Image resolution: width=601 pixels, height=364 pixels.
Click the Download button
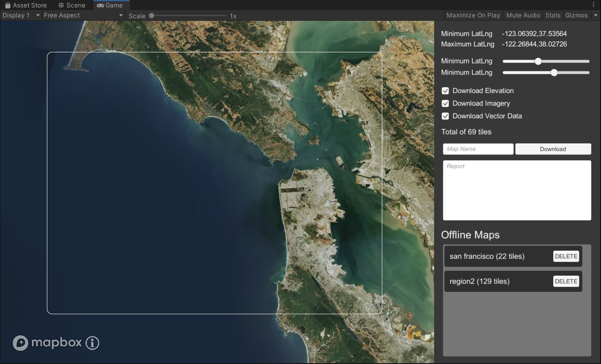tap(553, 149)
